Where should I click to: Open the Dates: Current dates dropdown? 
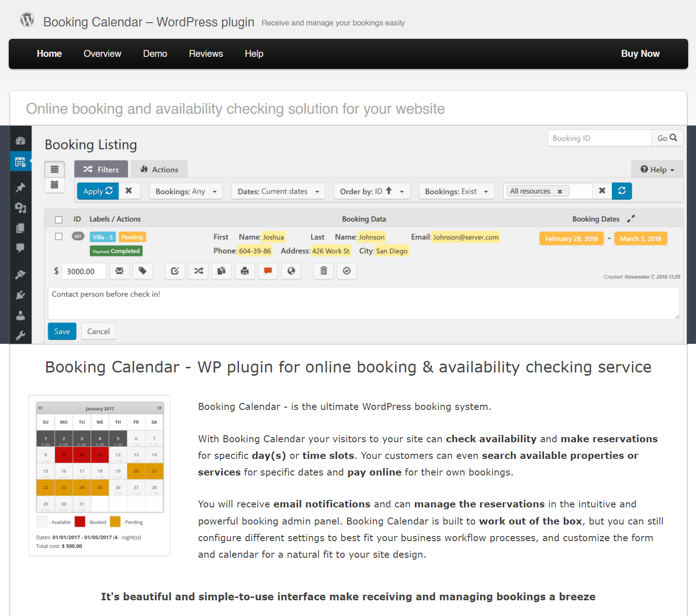278,191
